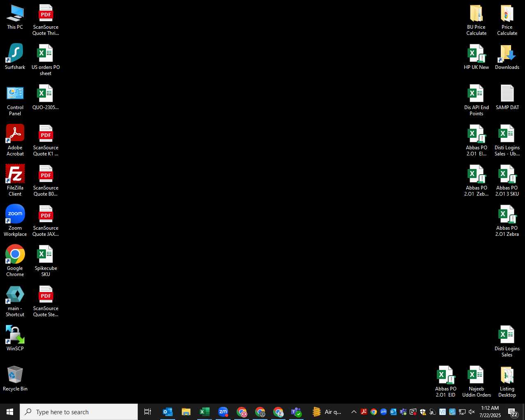
Task: Select the Dis API End Points file
Action: click(x=476, y=100)
